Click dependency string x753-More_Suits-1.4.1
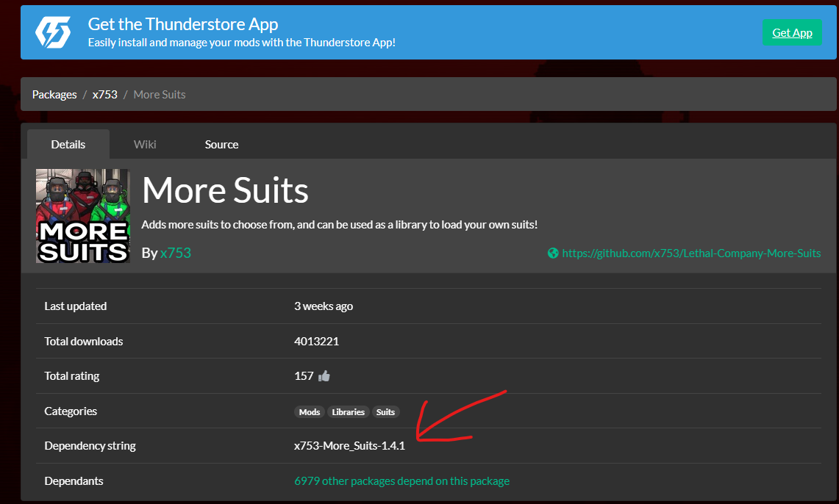The width and height of the screenshot is (839, 504). [349, 446]
